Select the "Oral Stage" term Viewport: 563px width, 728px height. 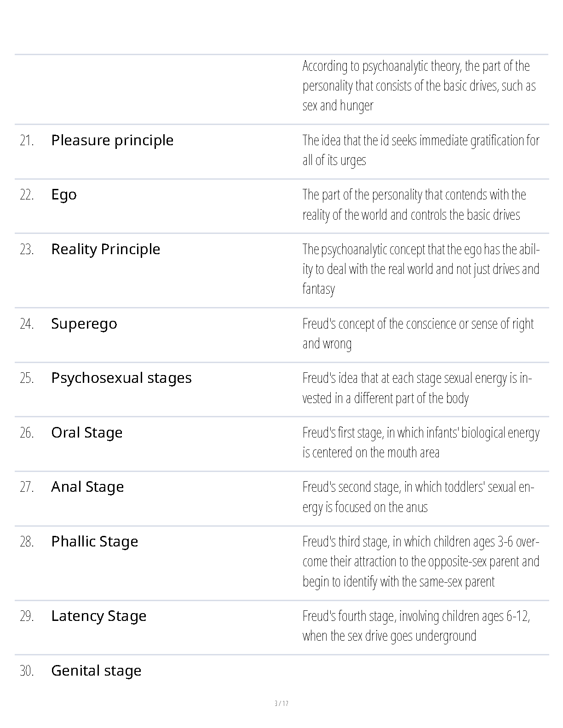click(87, 433)
